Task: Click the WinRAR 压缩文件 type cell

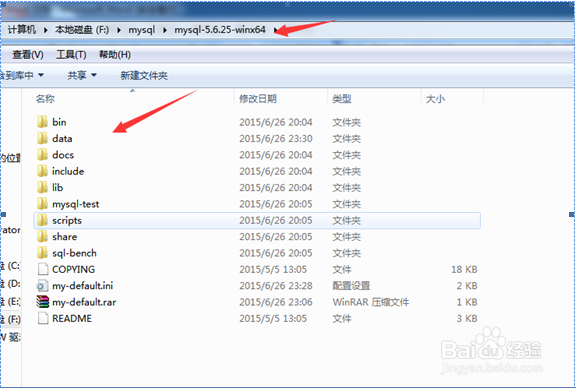Action: click(x=371, y=302)
